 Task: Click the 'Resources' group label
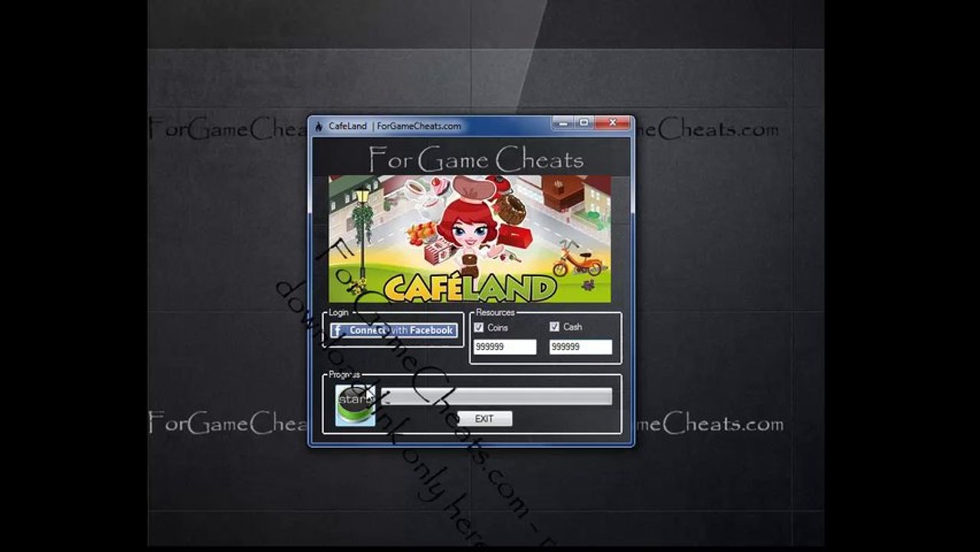coord(495,312)
